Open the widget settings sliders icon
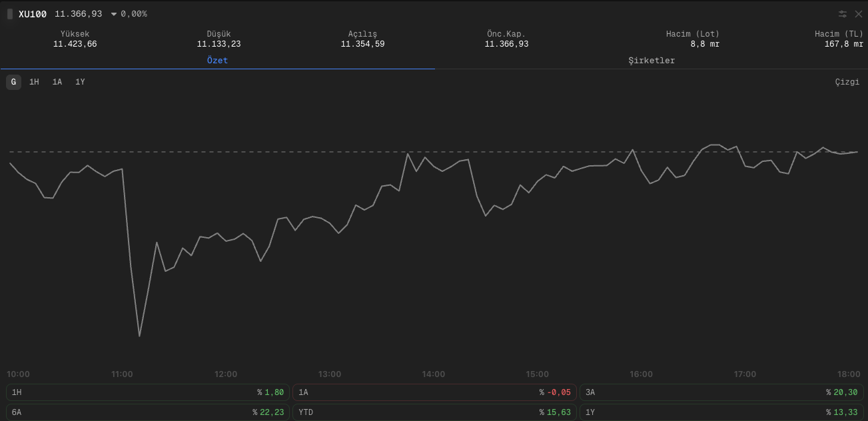 click(x=843, y=14)
